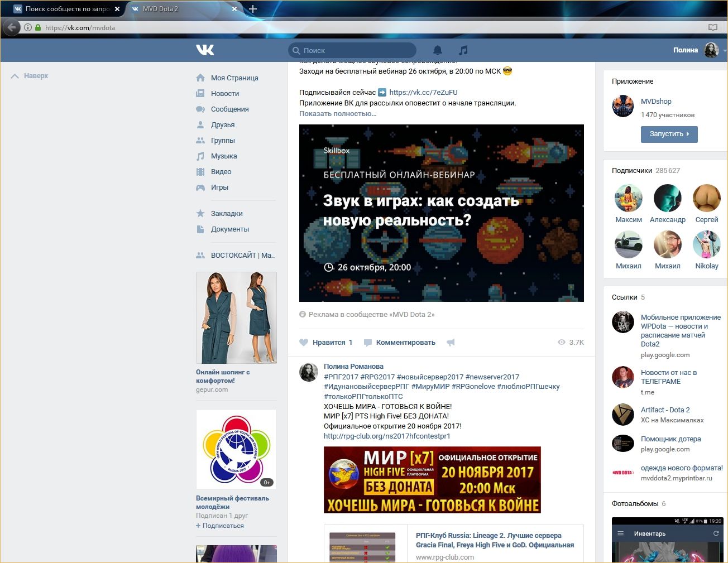
Task: Open одежда нового формата link
Action: tap(682, 468)
